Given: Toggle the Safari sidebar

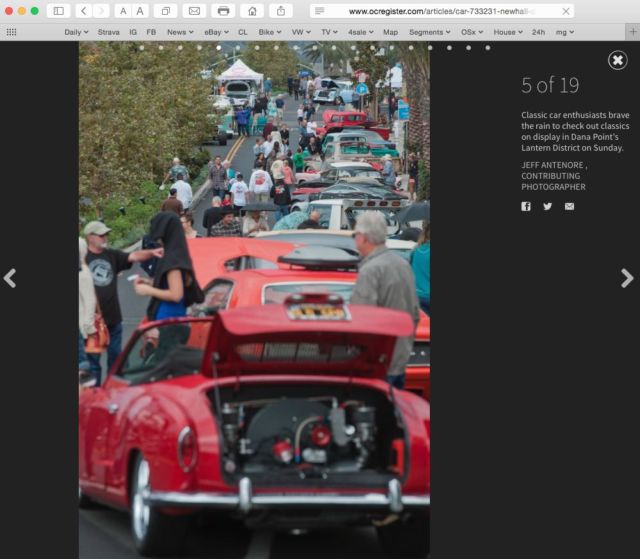Looking at the screenshot, I should (x=58, y=11).
